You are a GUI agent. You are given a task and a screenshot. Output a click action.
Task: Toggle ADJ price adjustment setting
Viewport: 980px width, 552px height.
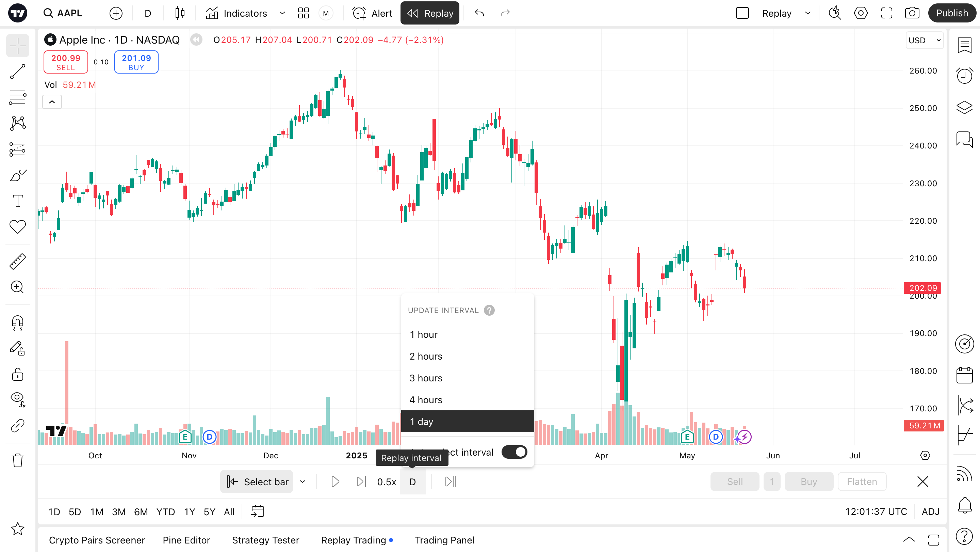point(930,511)
